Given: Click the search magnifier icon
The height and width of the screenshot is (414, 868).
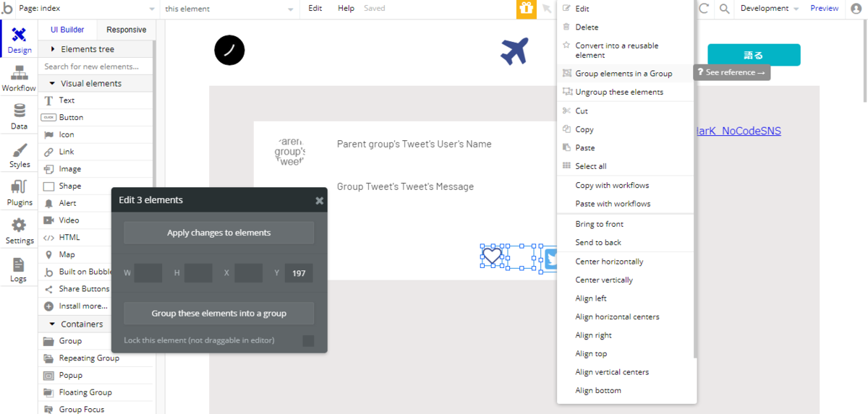Looking at the screenshot, I should pyautogui.click(x=724, y=9).
